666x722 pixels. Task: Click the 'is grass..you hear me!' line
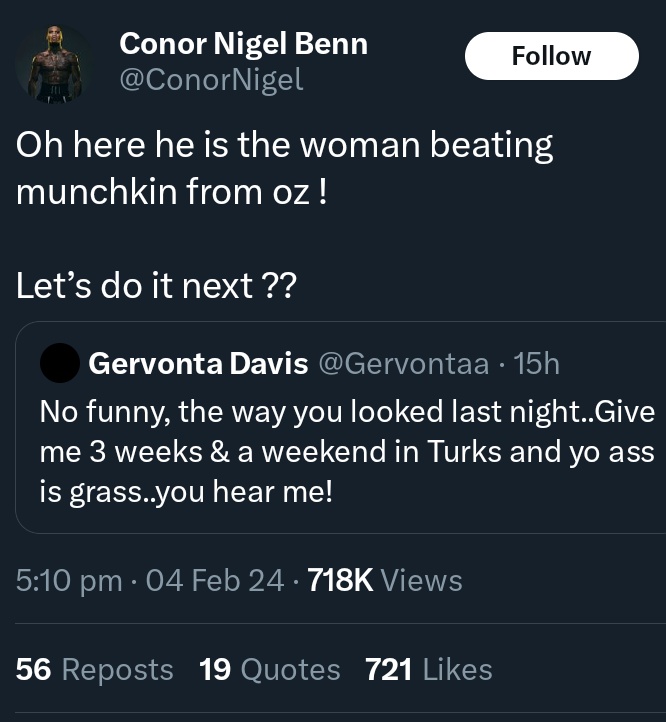click(186, 492)
